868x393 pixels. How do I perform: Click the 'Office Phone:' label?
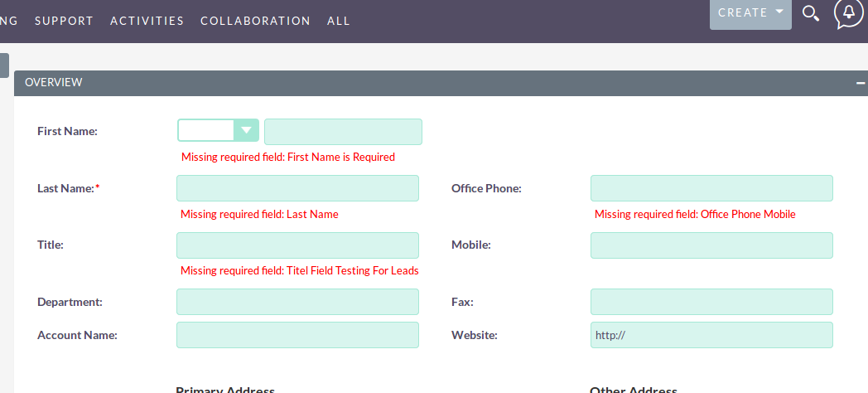pos(486,188)
